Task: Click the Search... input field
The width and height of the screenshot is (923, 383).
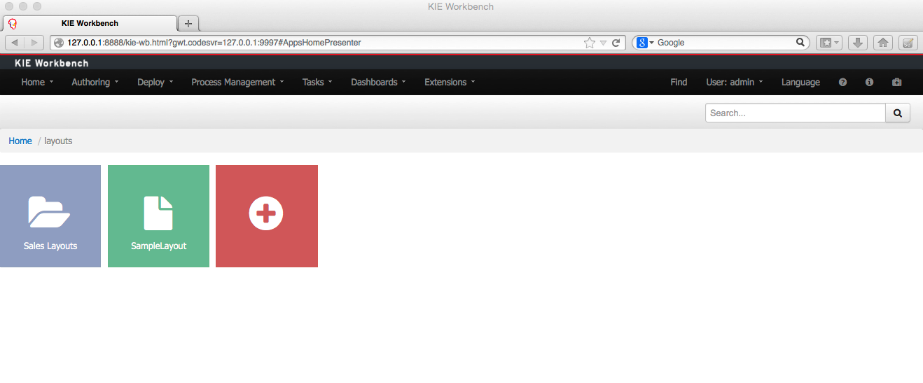Action: pos(795,113)
